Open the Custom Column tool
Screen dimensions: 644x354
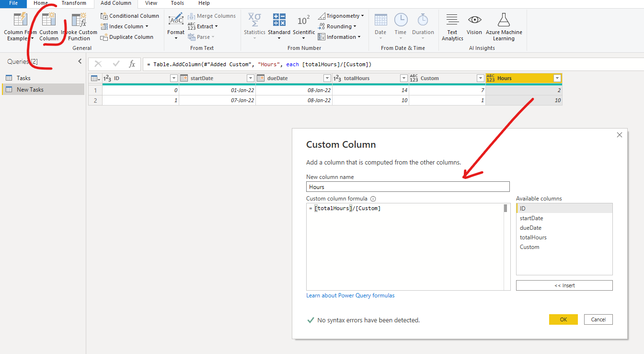coord(49,27)
